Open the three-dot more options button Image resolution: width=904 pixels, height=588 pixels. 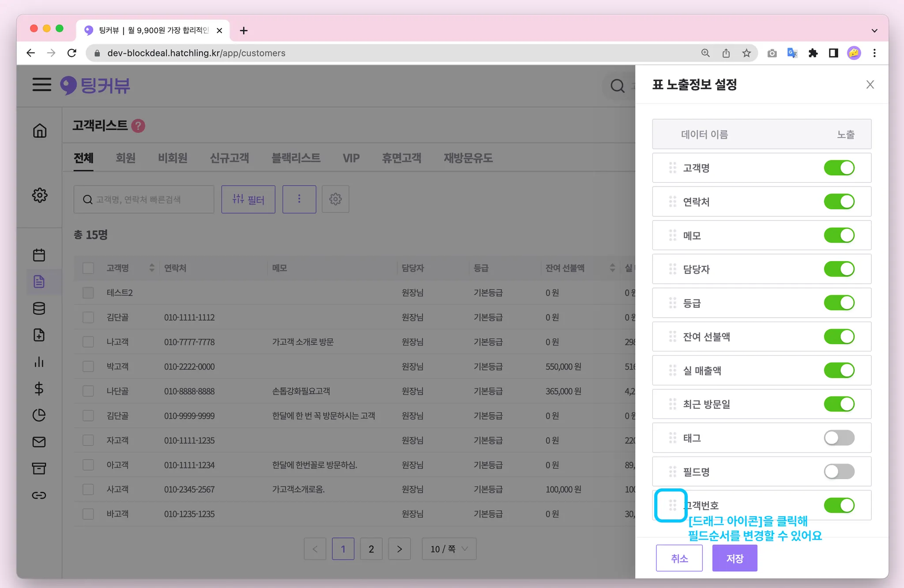click(x=299, y=199)
